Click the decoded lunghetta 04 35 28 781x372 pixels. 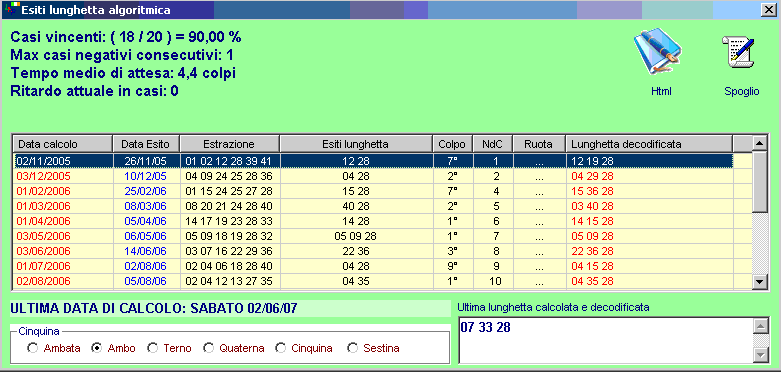pos(649,281)
